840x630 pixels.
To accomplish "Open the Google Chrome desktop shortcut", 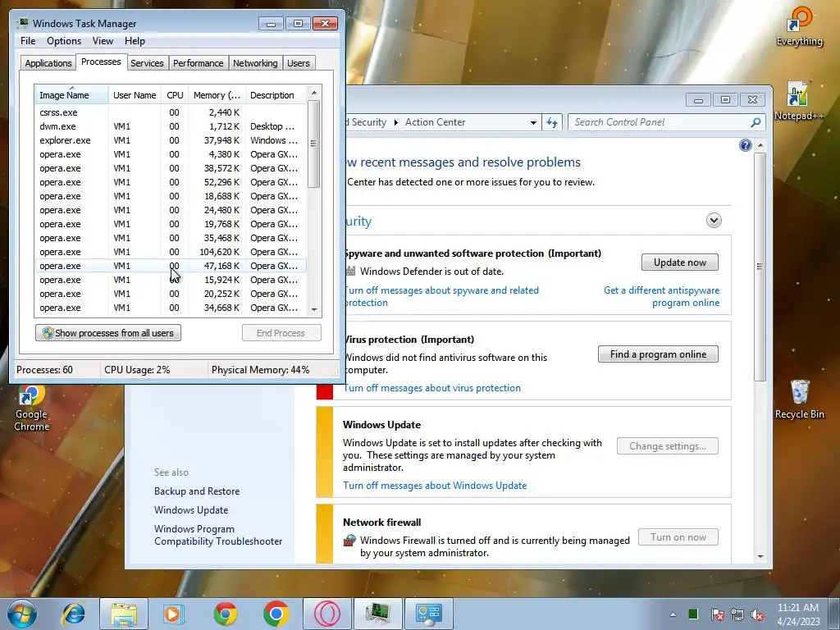I will point(32,409).
